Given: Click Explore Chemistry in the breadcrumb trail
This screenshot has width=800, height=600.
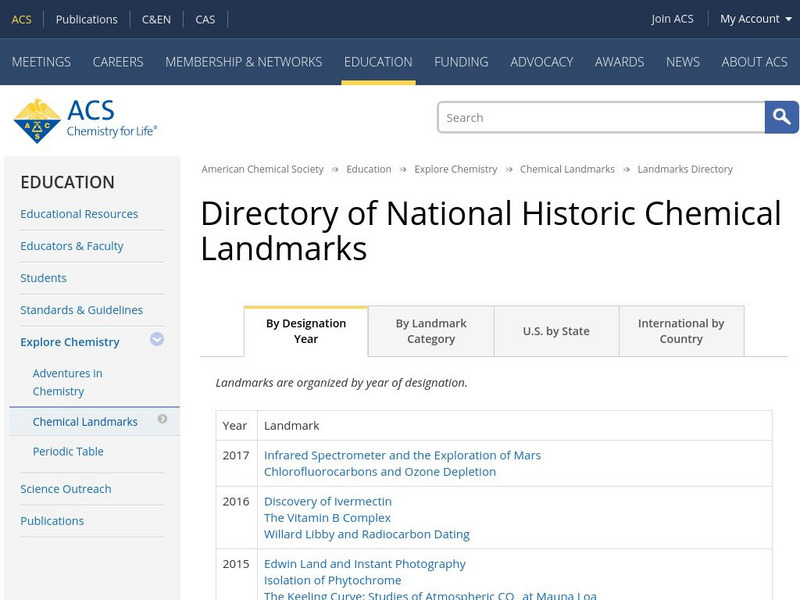Looking at the screenshot, I should [455, 169].
